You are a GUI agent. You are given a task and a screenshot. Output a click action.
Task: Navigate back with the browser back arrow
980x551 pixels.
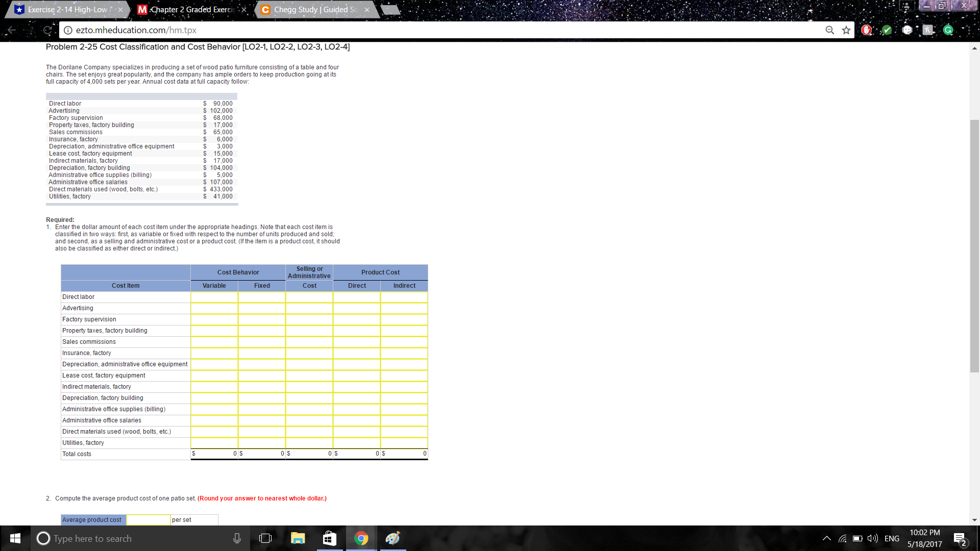(x=11, y=30)
